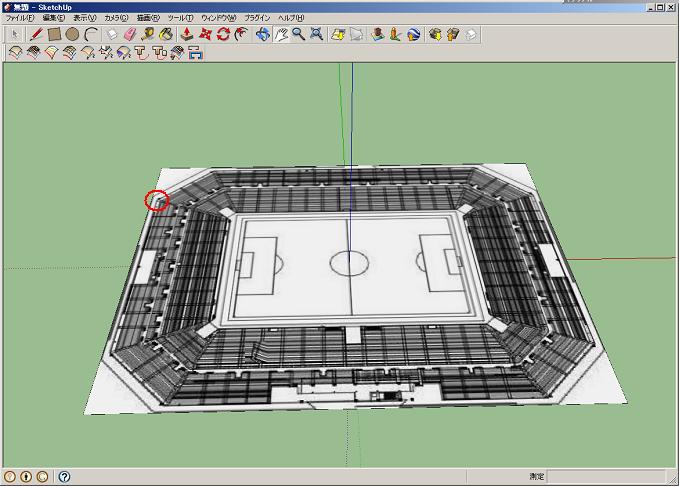The height and width of the screenshot is (486, 679).
Task: Pick the pink Eraser tool
Action: click(129, 34)
